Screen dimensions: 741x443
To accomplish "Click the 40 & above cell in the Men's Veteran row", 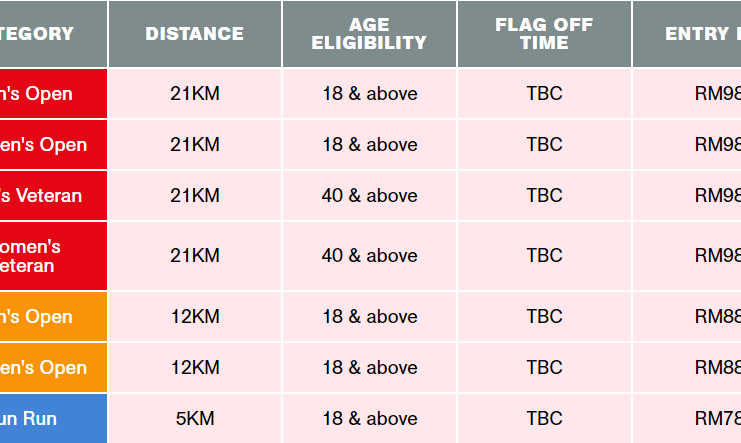I will tap(369, 195).
